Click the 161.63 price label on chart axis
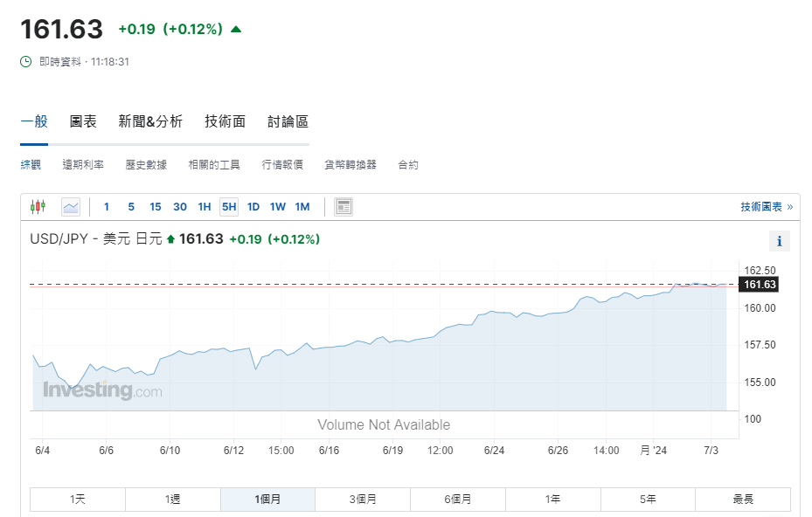The height and width of the screenshot is (517, 812). point(759,284)
